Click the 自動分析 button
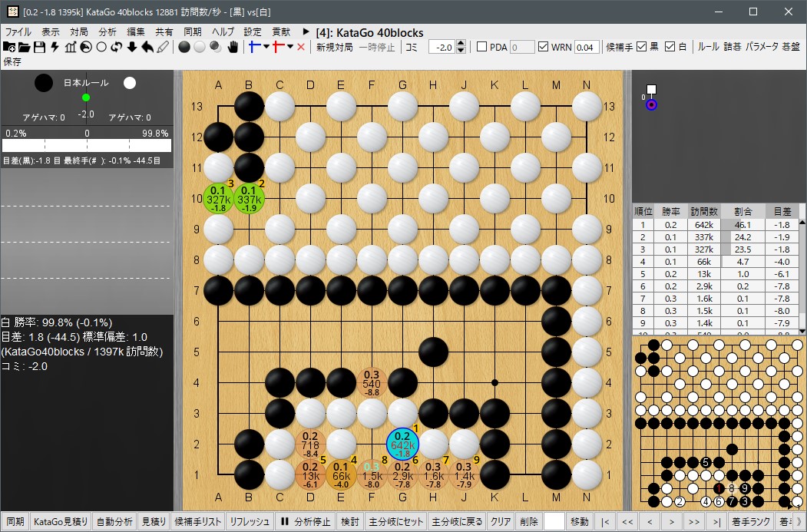The image size is (807, 532). [114, 521]
